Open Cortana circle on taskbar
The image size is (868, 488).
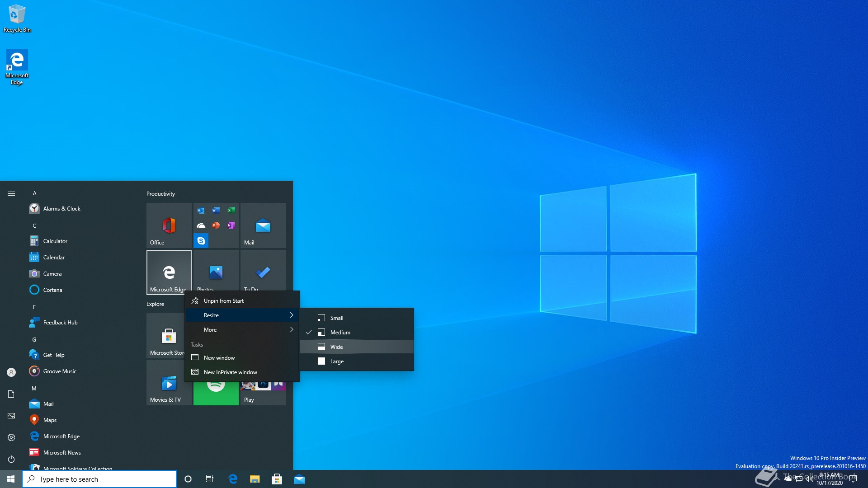pyautogui.click(x=188, y=479)
